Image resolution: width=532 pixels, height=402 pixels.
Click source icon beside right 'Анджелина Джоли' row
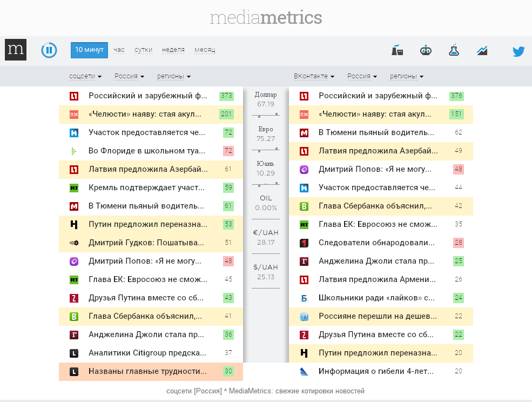(x=304, y=261)
